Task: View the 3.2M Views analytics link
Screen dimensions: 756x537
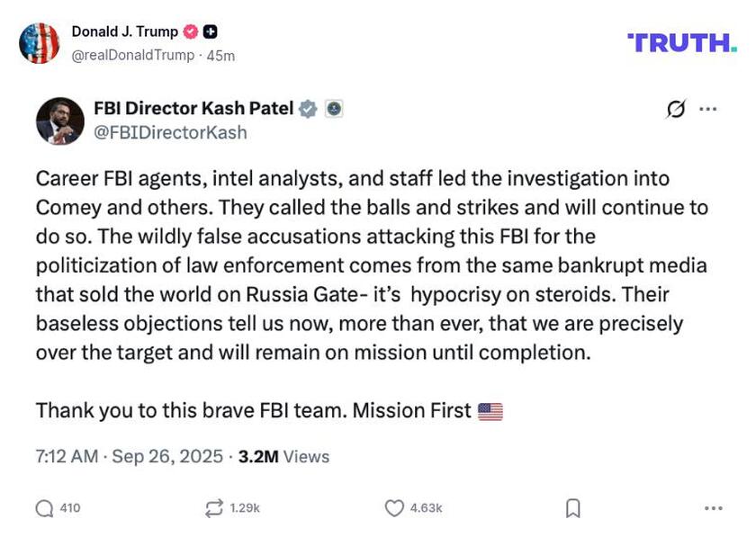Action: [x=283, y=456]
